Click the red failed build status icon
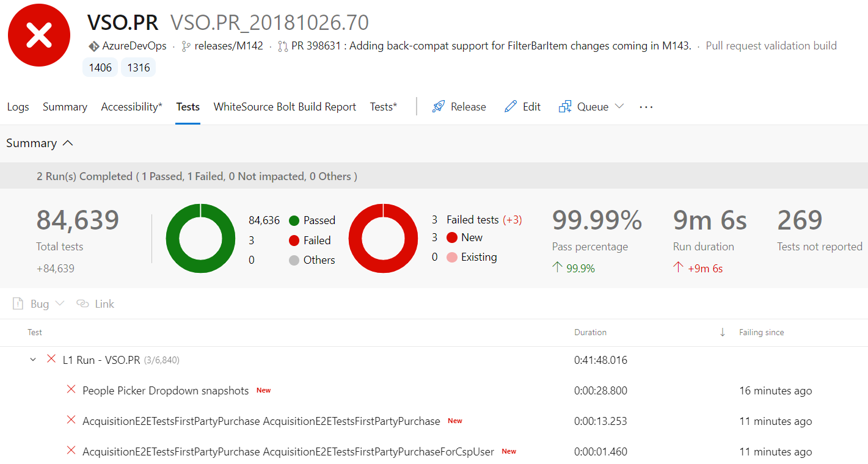Image resolution: width=868 pixels, height=464 pixels. [x=39, y=35]
